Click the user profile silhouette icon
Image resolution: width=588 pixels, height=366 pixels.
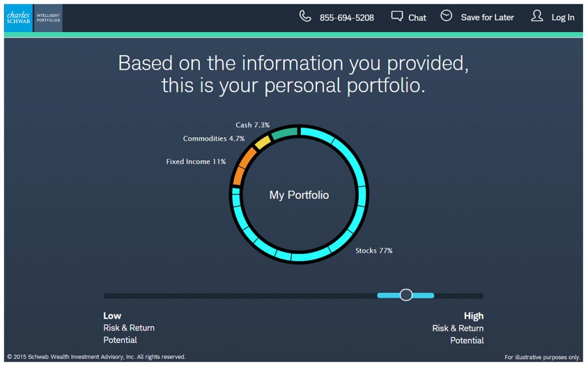pyautogui.click(x=537, y=16)
